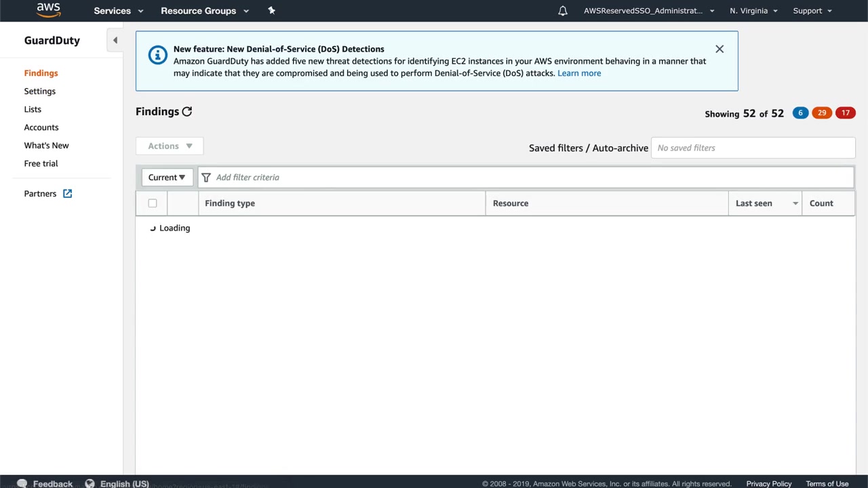Click the Findings page heading
The image size is (868, 488).
coord(157,112)
